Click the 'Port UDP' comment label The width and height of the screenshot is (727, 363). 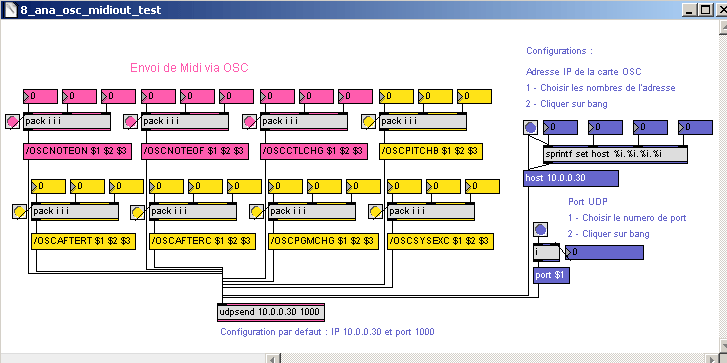[x=588, y=202]
